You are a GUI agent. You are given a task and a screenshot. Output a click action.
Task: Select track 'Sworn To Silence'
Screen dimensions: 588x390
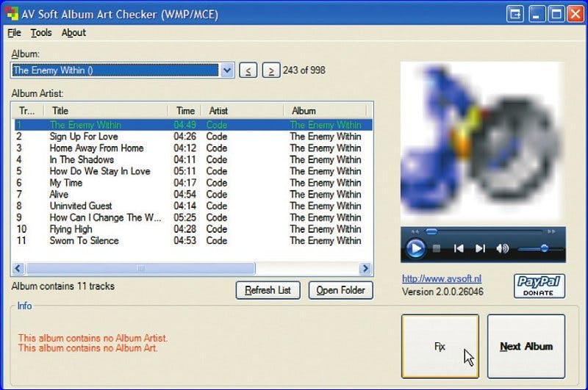coord(193,241)
